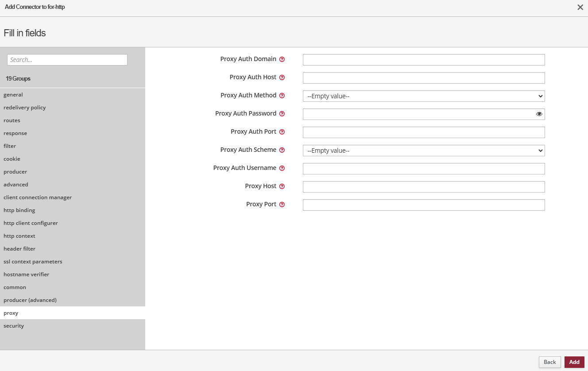Click the group Search field

pyautogui.click(x=67, y=60)
